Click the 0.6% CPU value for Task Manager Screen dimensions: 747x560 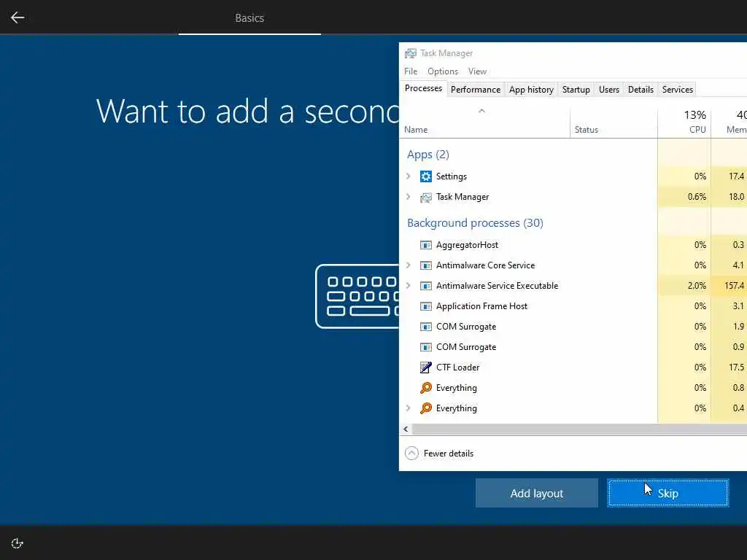[697, 197]
